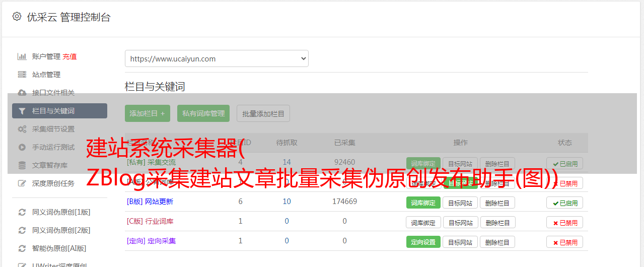Click the 批量添加栏目 button

(263, 113)
